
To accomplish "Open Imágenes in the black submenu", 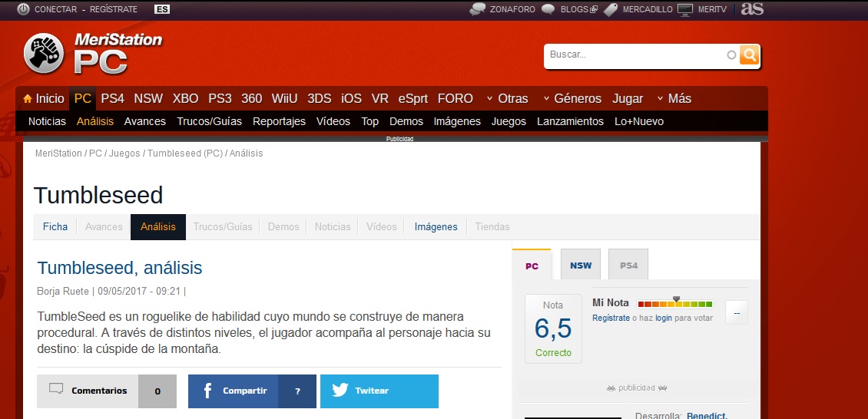I will (457, 121).
